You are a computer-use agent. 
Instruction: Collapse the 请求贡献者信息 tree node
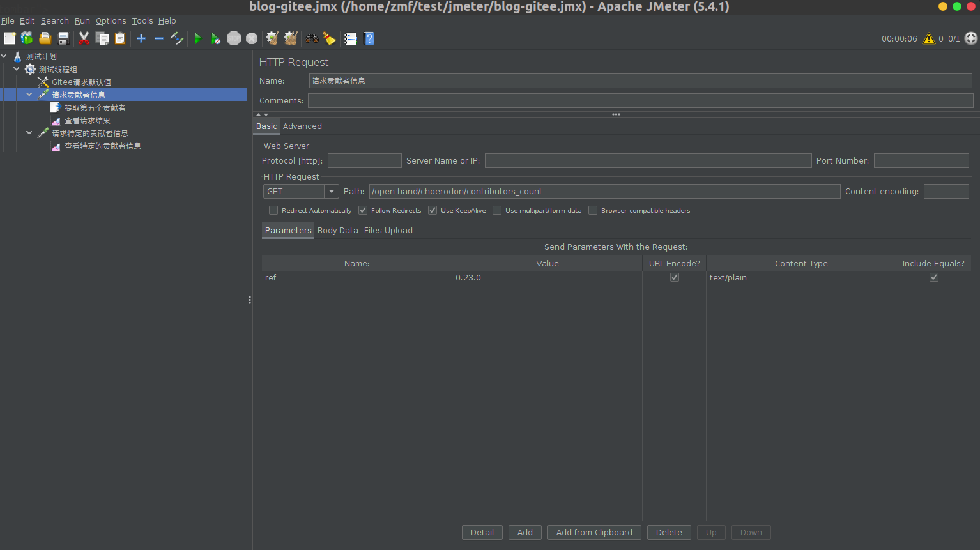[x=29, y=95]
